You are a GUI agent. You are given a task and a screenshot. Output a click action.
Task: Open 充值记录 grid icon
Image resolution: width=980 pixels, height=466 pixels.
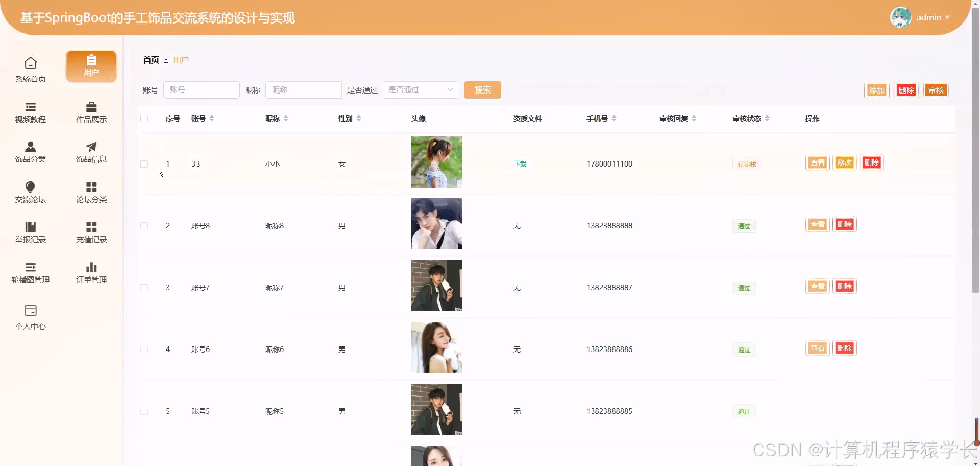[91, 227]
